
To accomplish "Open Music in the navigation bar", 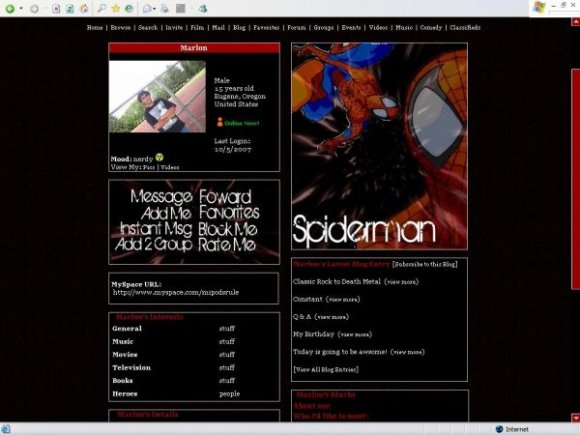I will click(x=404, y=27).
